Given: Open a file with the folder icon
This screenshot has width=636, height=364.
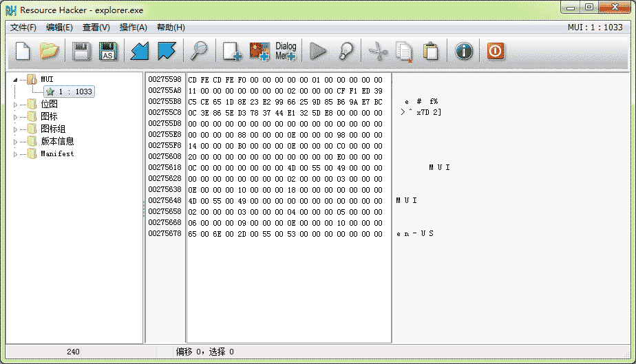Looking at the screenshot, I should click(48, 51).
